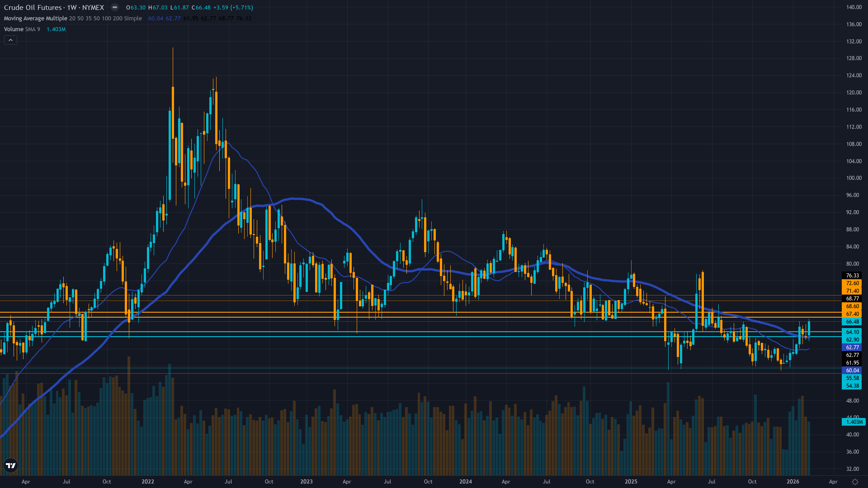Click the 120.00 price scale label
868x488 pixels.
pyautogui.click(x=854, y=93)
